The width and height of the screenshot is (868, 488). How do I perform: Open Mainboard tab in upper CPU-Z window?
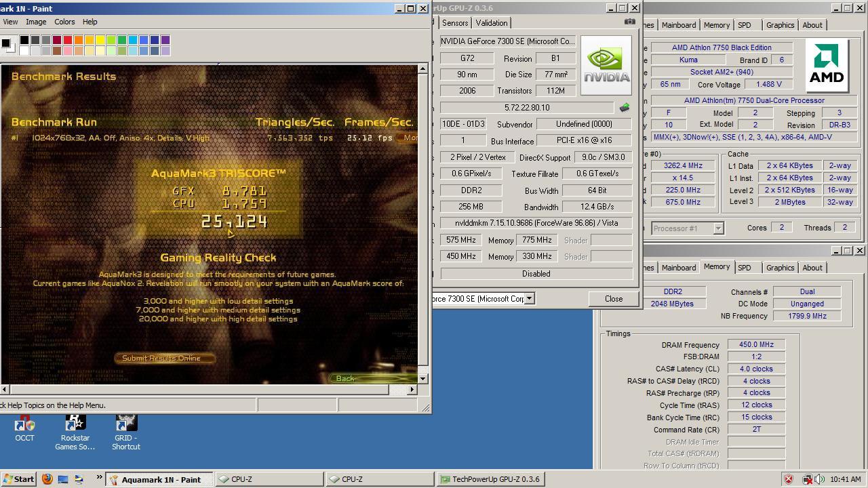click(x=679, y=25)
